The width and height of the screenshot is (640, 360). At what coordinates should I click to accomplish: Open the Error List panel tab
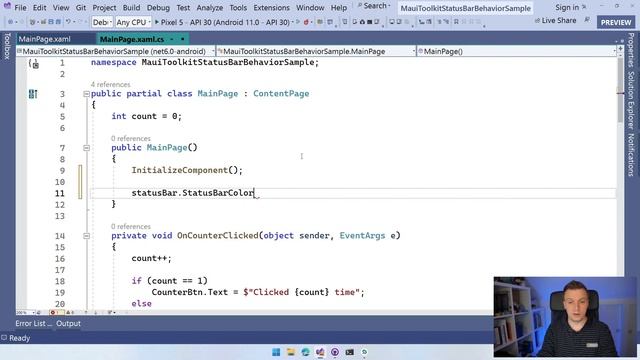tap(33, 323)
